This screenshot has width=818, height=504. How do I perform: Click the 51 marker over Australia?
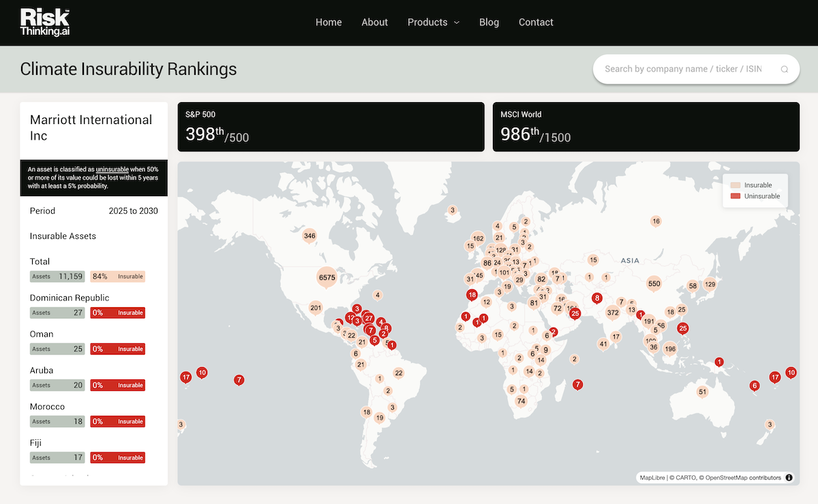click(703, 392)
